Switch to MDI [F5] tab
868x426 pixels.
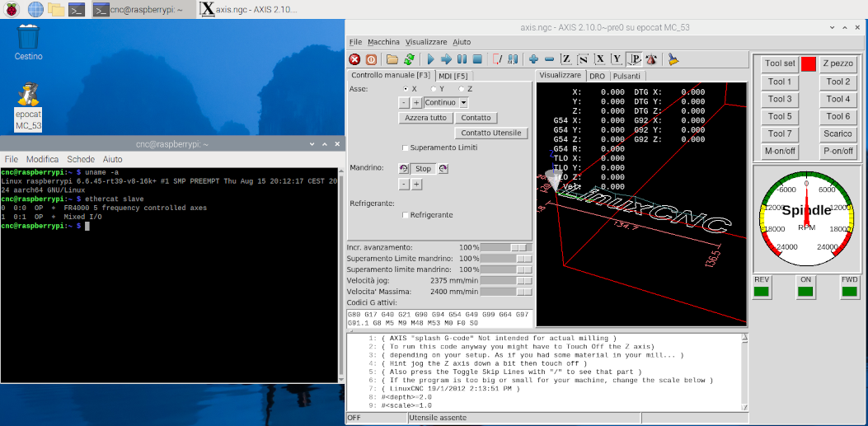click(x=453, y=76)
